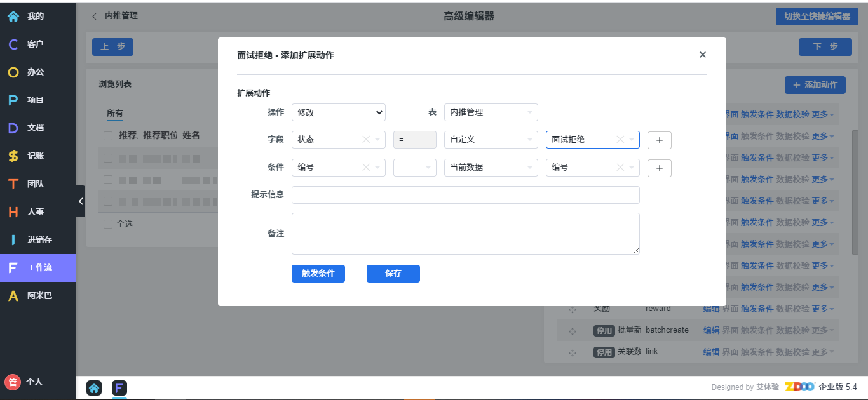Open the 阿米巴 module icon
Screen dimensions: 868x400
pyautogui.click(x=13, y=296)
